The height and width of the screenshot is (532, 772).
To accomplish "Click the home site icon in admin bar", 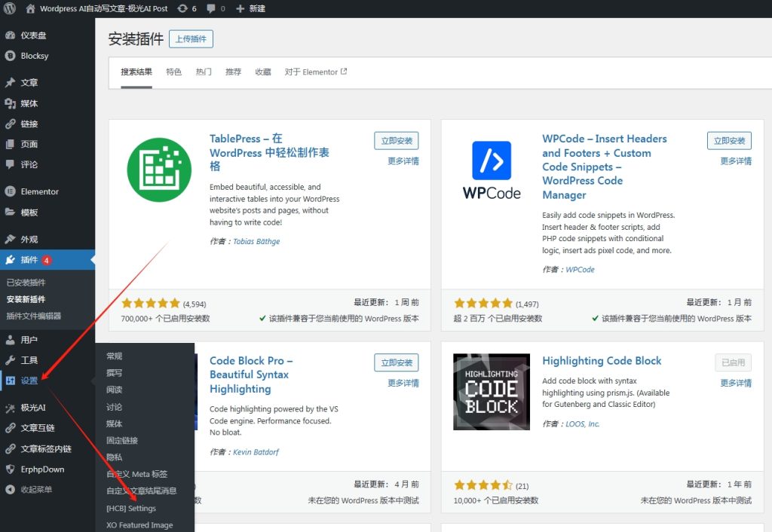I will pyautogui.click(x=30, y=8).
